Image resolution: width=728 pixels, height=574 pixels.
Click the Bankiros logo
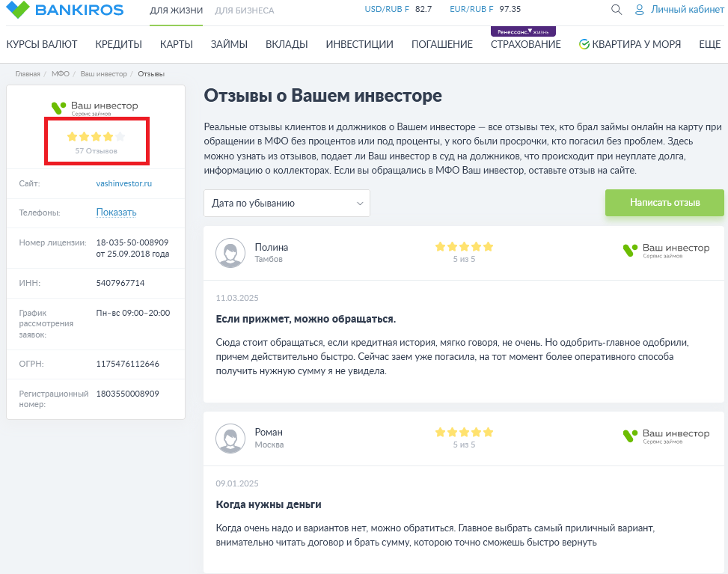(x=65, y=9)
